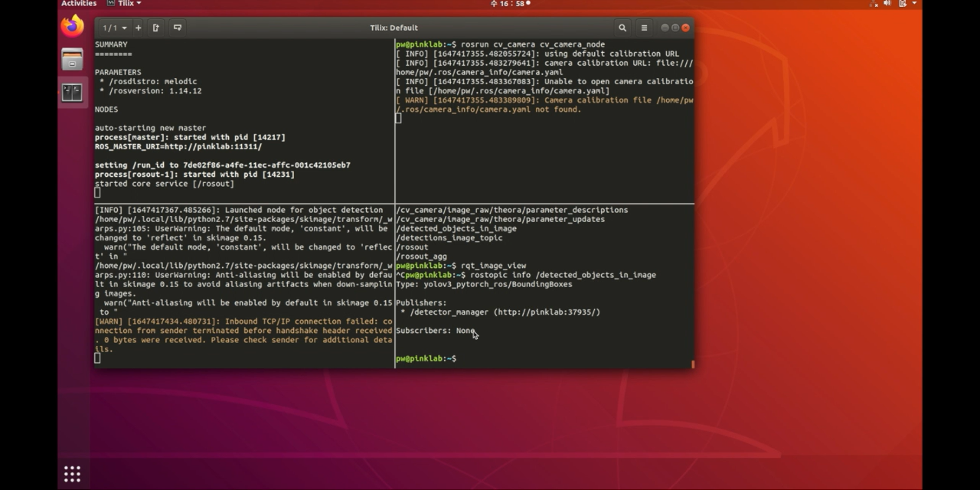Image resolution: width=980 pixels, height=490 pixels.
Task: Click the '/rosversion: 1.14.12' line
Action: (x=150, y=90)
